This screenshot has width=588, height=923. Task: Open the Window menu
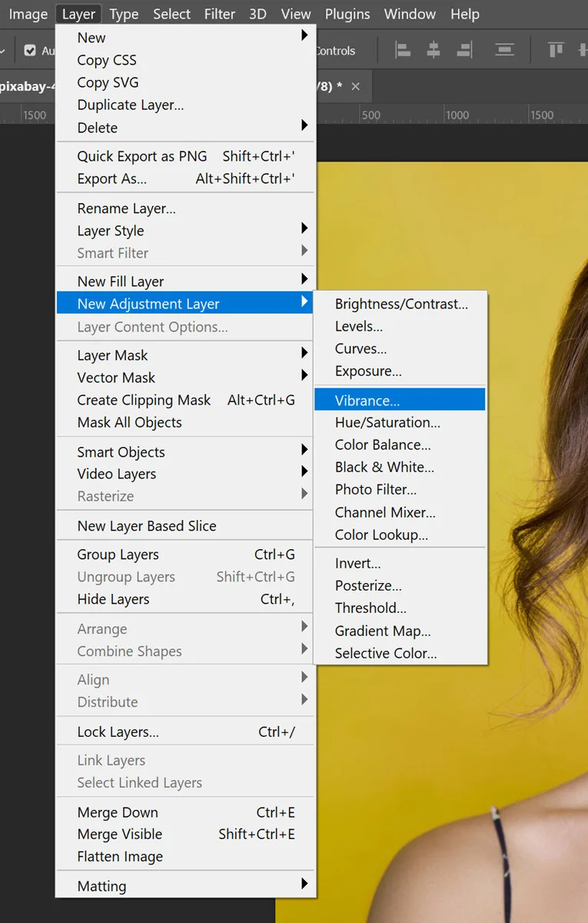point(410,14)
